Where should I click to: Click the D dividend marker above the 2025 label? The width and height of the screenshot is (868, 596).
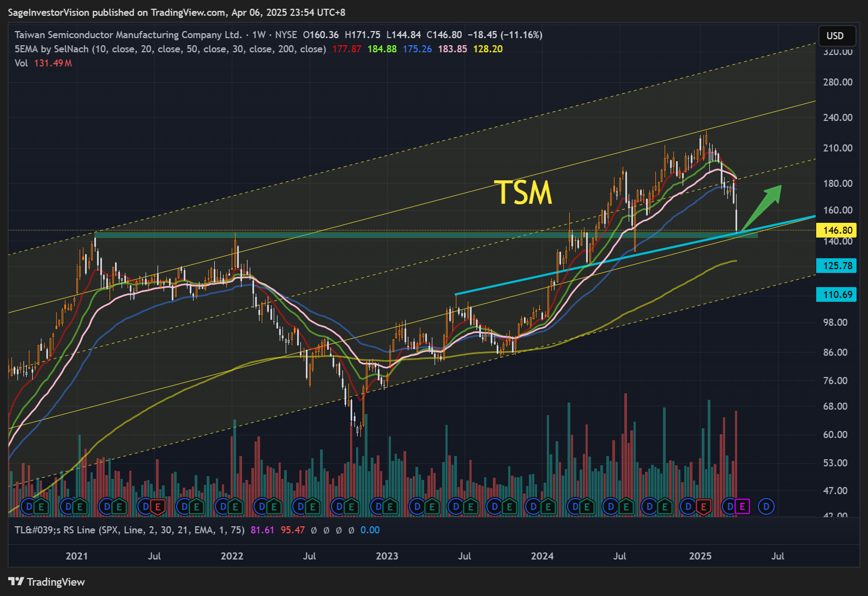coord(688,507)
